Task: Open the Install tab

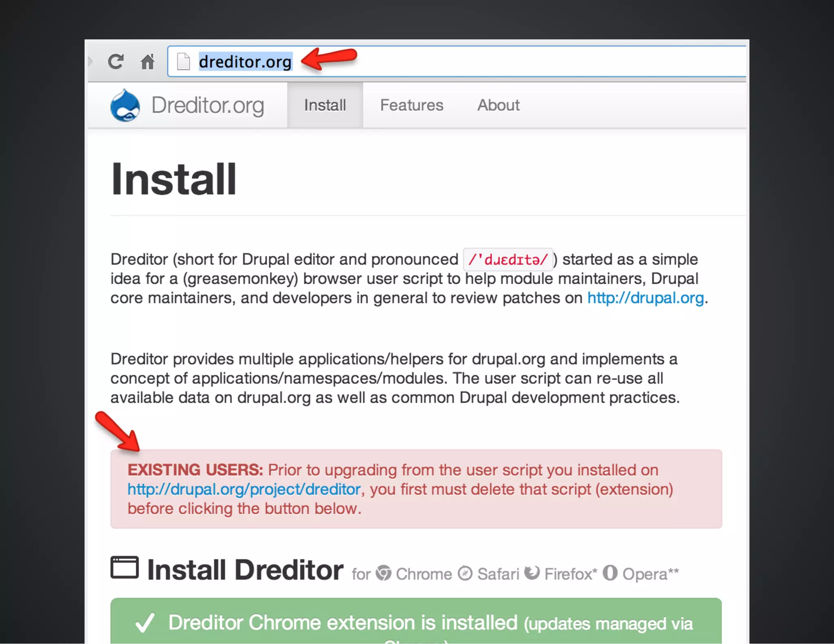Action: click(325, 105)
